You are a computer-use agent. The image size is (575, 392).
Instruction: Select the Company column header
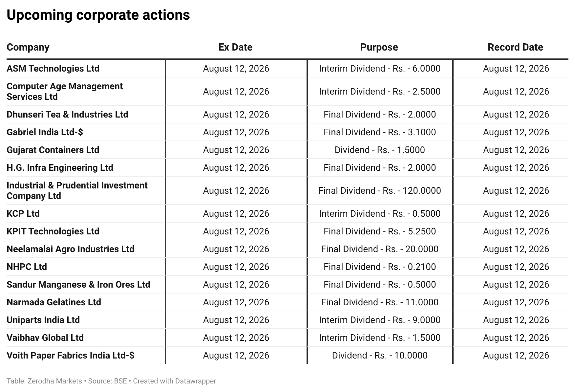[x=28, y=47]
